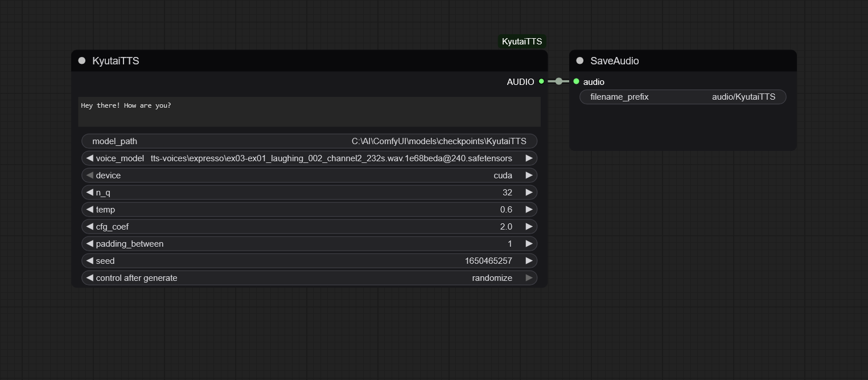Open the device cuda combo
The height and width of the screenshot is (380, 868).
tap(310, 175)
